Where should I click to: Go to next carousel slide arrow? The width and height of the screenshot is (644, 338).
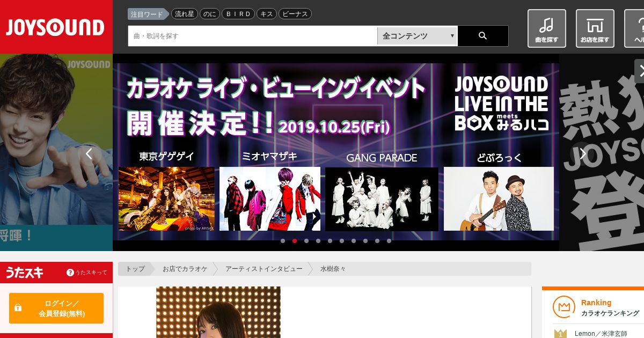coord(583,154)
